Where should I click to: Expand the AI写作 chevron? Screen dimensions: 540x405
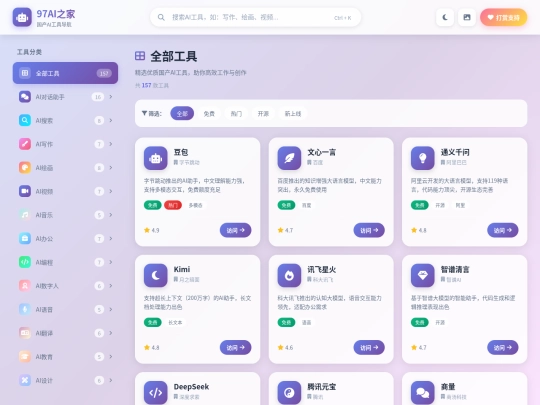coord(111,144)
